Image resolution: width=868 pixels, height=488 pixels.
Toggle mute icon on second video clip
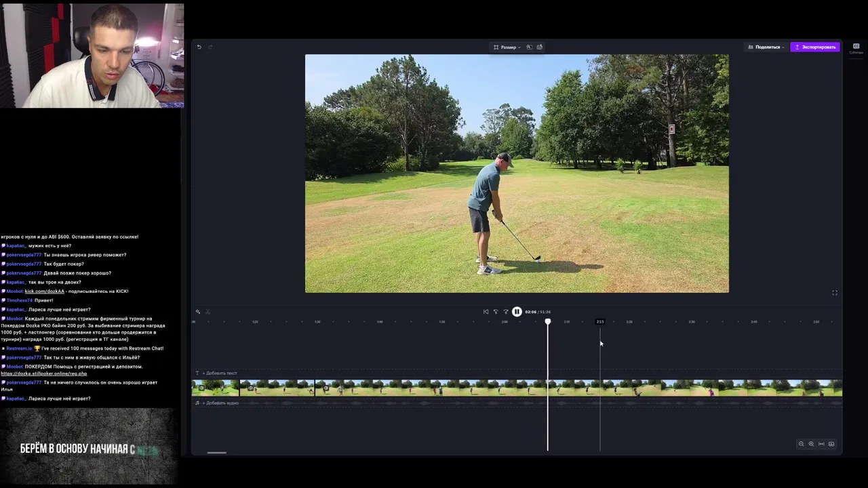click(251, 388)
